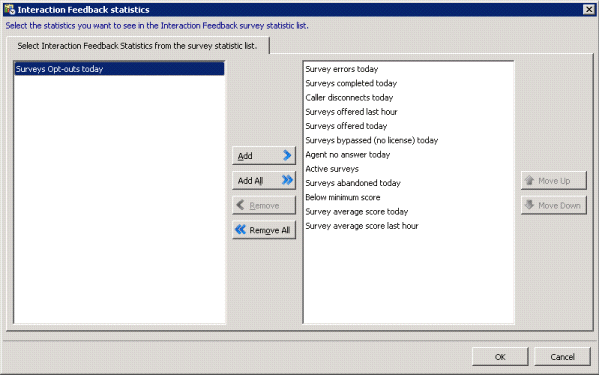The width and height of the screenshot is (599, 375).
Task: Click the Remove left arrow icon
Action: coord(240,205)
